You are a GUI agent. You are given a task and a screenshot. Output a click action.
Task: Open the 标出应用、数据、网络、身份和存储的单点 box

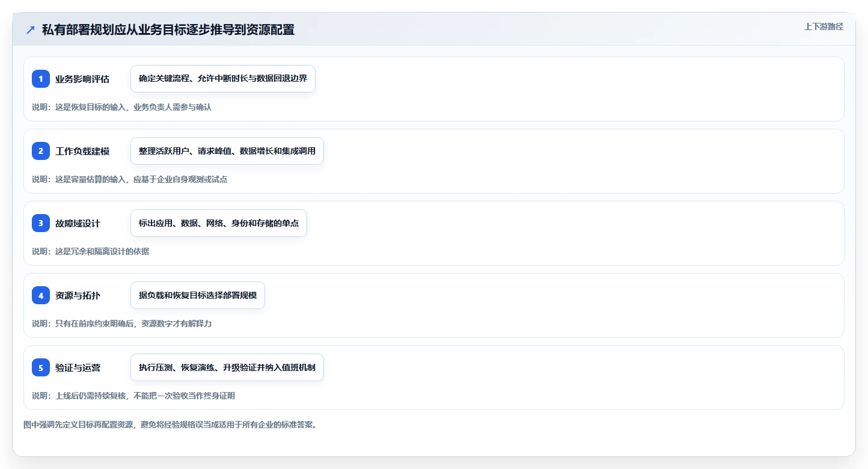pos(219,223)
